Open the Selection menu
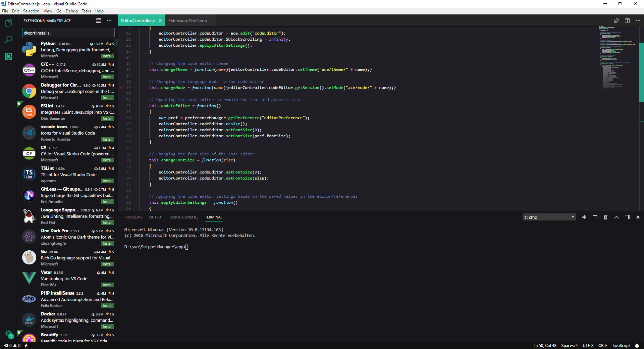Screen dimensions: 644x349 click(31, 11)
